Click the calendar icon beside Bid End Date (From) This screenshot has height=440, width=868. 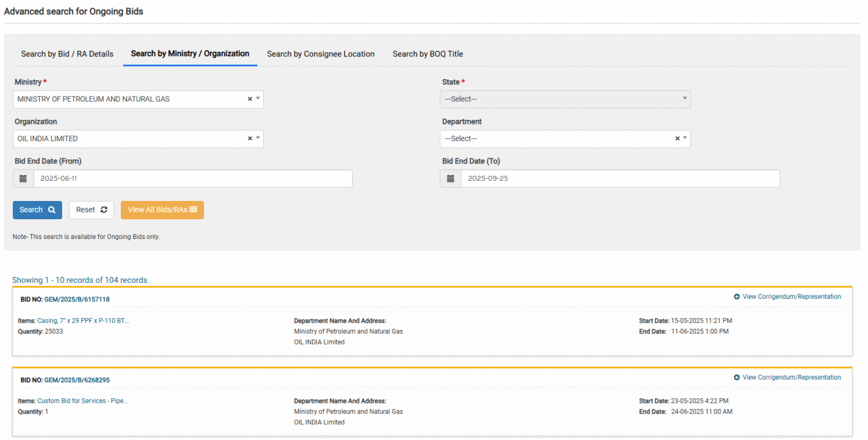click(23, 178)
